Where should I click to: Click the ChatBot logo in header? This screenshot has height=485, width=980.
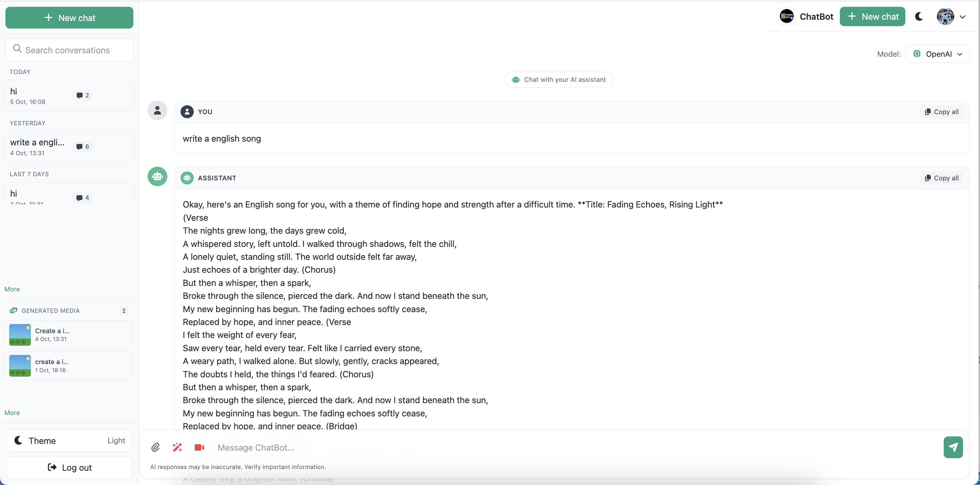(x=786, y=16)
